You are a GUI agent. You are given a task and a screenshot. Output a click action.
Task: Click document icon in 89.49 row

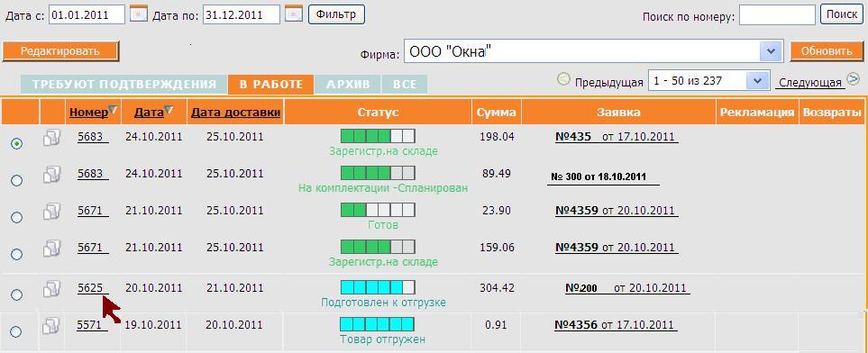tap(51, 176)
